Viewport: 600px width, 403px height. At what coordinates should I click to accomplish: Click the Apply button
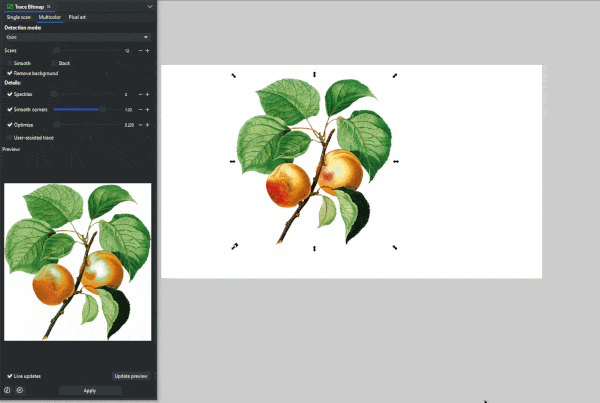[90, 390]
